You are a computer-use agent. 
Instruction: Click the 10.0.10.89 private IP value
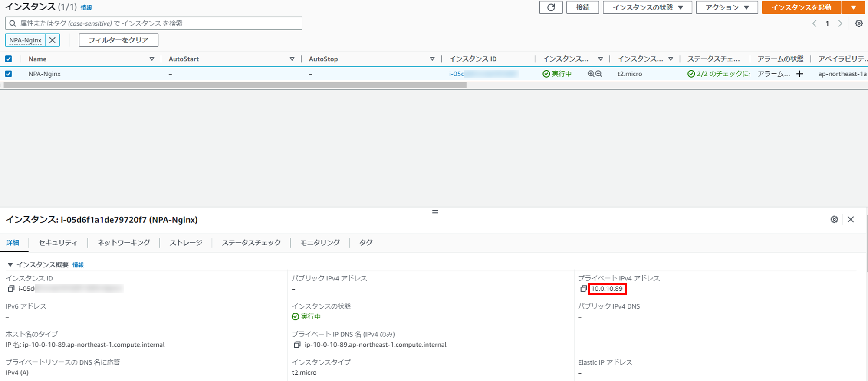pos(607,289)
